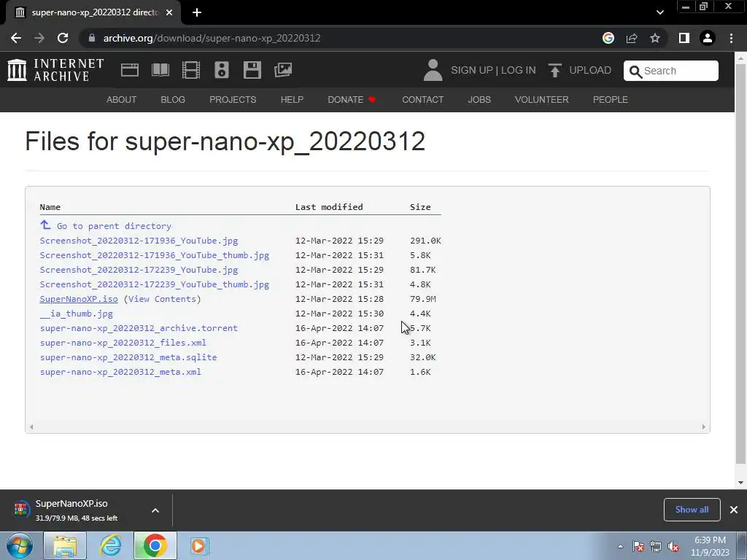Click the share page icon
747x560 pixels.
click(x=632, y=38)
